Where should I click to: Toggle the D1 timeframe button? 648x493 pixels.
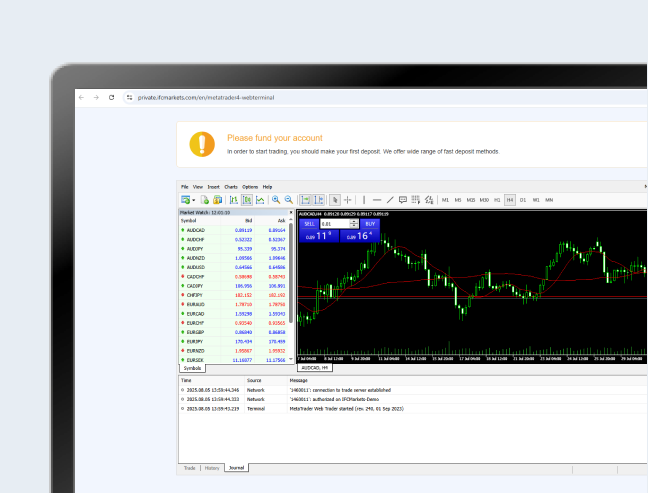pyautogui.click(x=523, y=200)
